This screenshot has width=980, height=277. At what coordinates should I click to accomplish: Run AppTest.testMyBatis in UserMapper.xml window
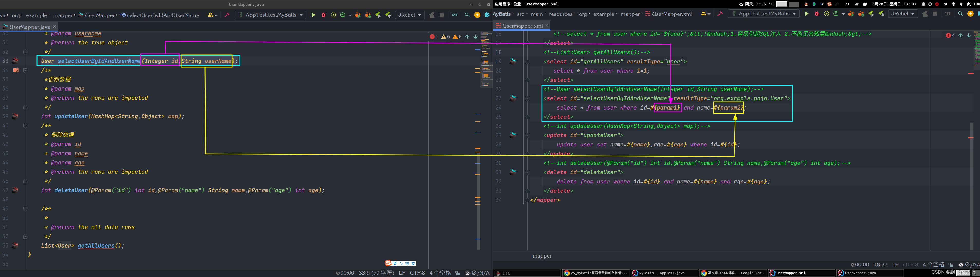pos(806,14)
